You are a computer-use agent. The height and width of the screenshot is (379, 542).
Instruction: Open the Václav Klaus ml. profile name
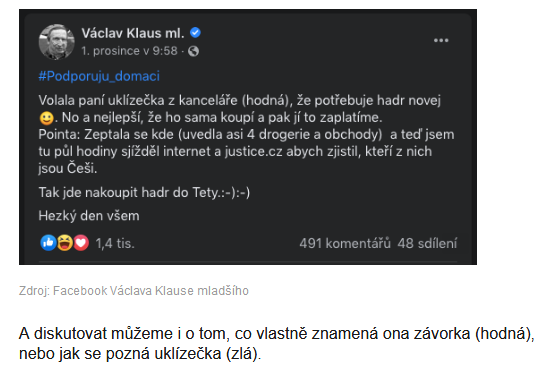(133, 33)
